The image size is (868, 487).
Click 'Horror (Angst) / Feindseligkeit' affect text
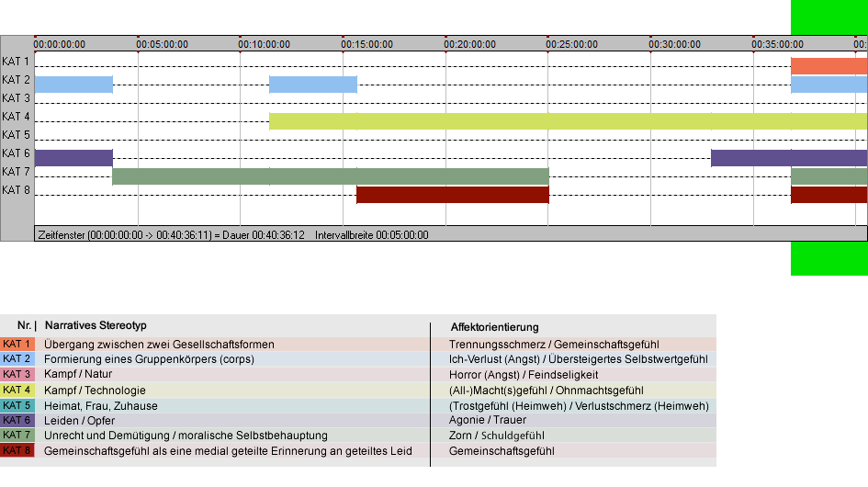pyautogui.click(x=524, y=375)
